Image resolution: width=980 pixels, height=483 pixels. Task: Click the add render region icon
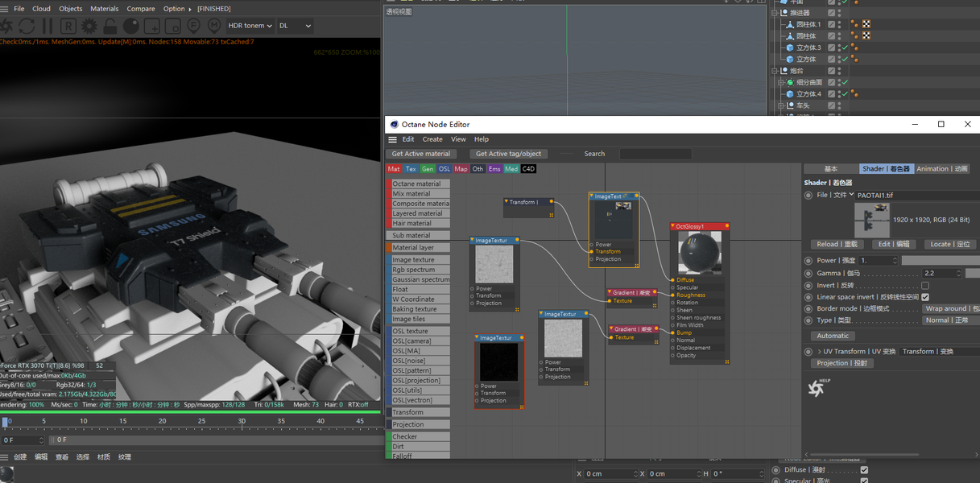click(x=151, y=26)
